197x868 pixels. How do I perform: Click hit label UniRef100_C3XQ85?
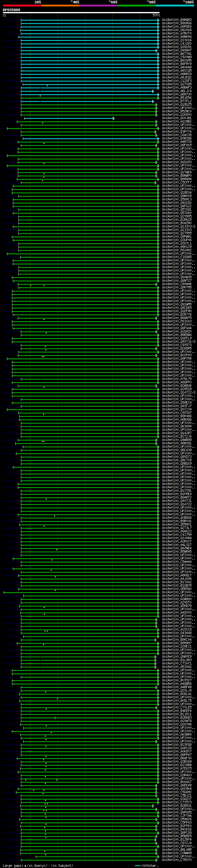[x=177, y=257]
